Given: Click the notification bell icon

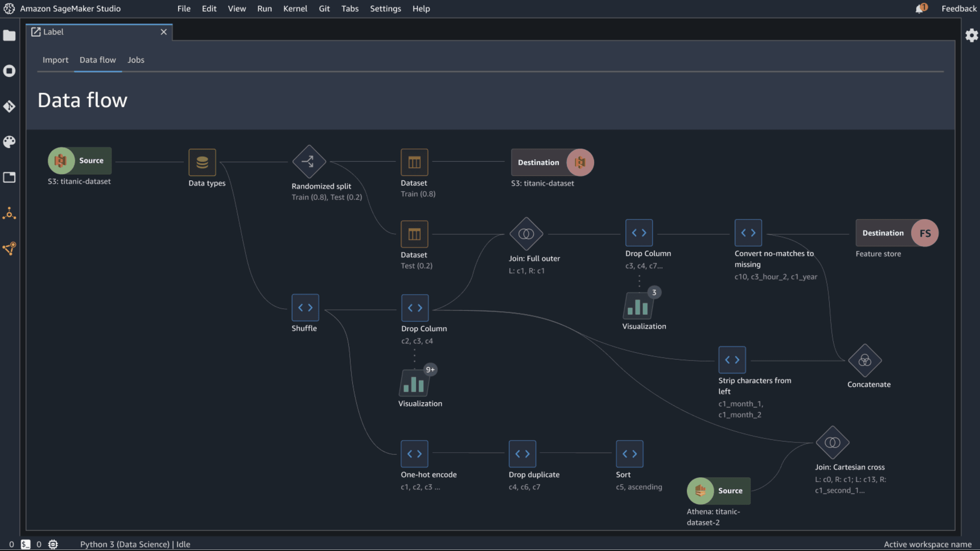Looking at the screenshot, I should click(920, 8).
